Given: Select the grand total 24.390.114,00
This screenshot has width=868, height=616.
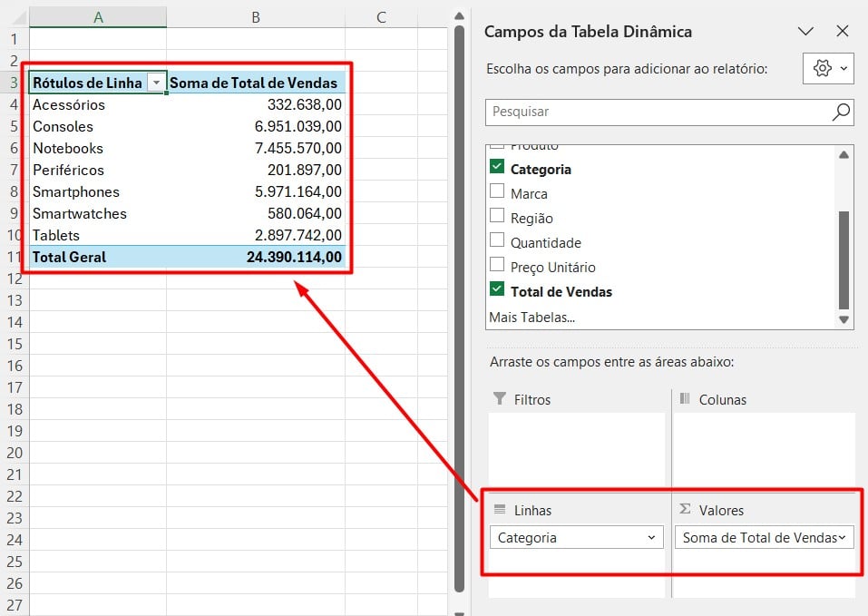Looking at the screenshot, I should click(x=256, y=257).
